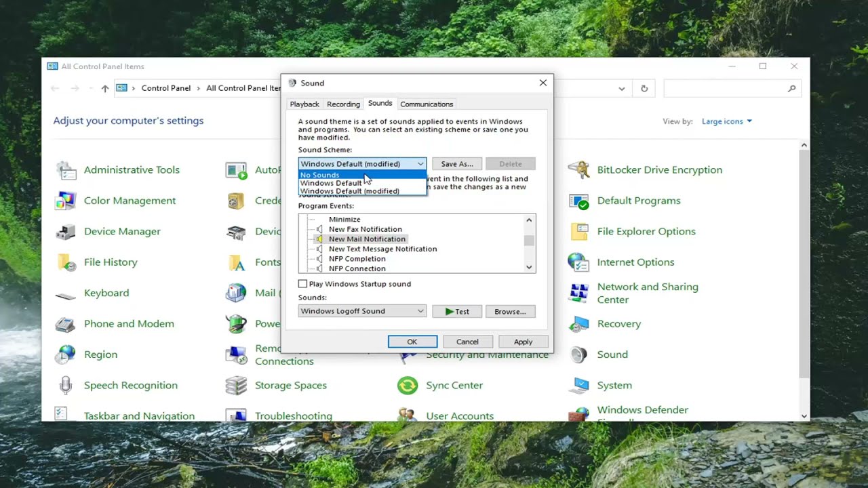868x488 pixels.
Task: Select NFP Connection event
Action: point(357,268)
